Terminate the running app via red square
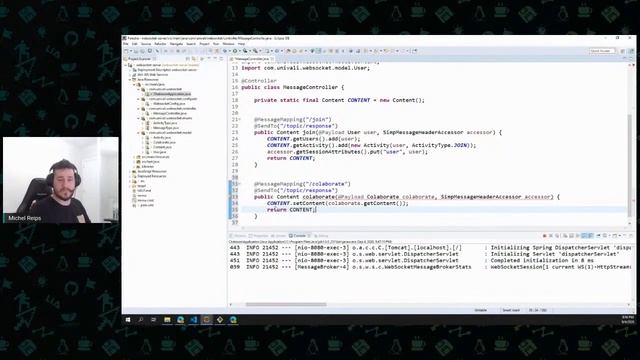This screenshot has height=360, width=640. [544, 236]
